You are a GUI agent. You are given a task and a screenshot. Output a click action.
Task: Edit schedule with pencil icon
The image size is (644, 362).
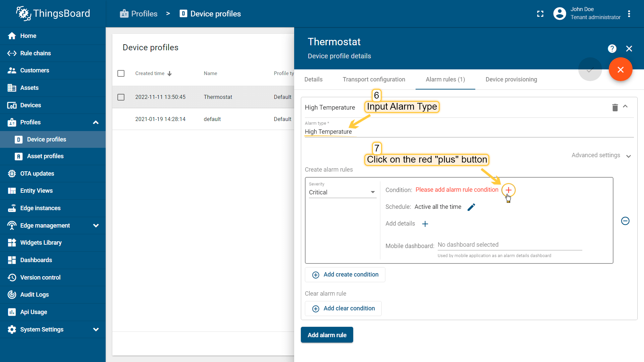(471, 207)
